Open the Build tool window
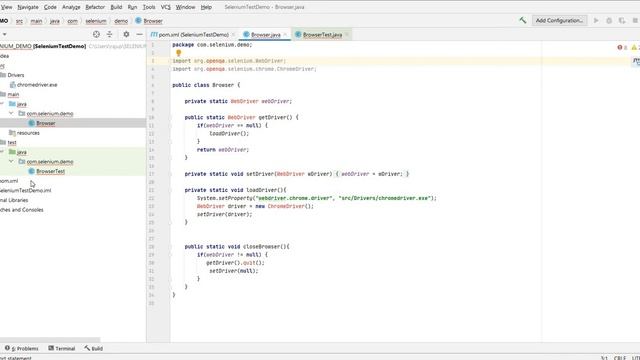This screenshot has width=640, height=360. coord(93,348)
